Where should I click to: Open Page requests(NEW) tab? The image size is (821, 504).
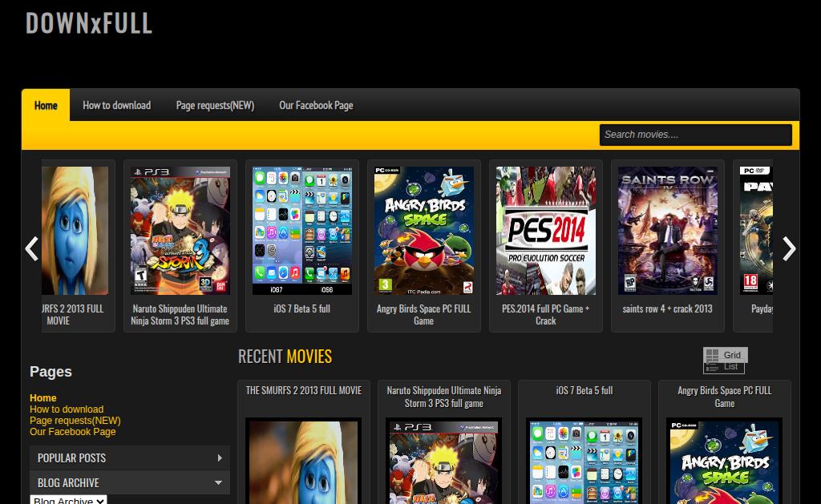(215, 105)
